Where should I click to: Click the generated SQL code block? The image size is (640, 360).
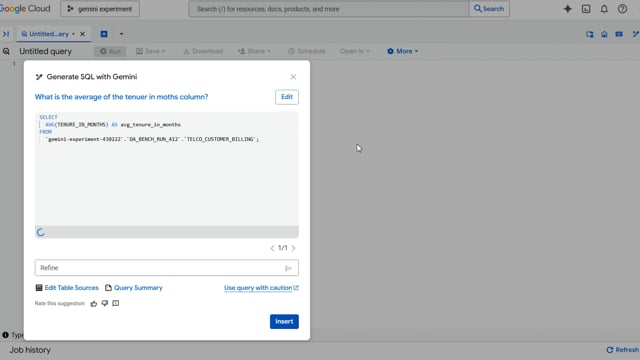(x=167, y=169)
